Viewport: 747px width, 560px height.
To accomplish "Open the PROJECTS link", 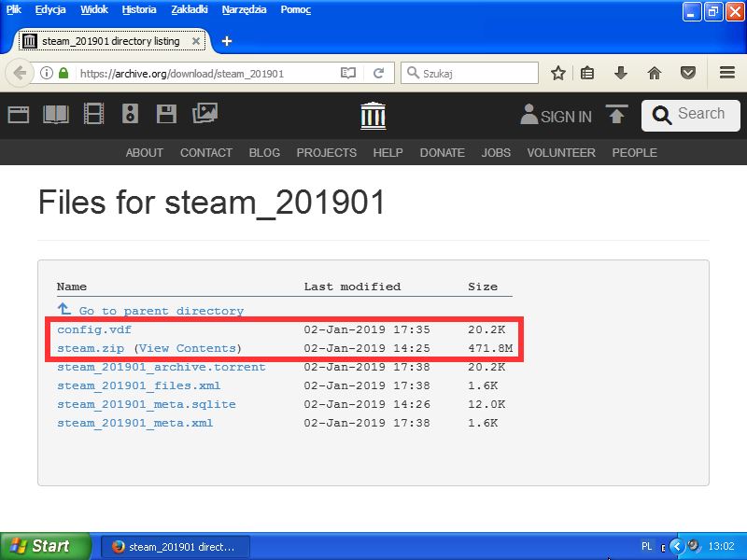I will [x=326, y=153].
